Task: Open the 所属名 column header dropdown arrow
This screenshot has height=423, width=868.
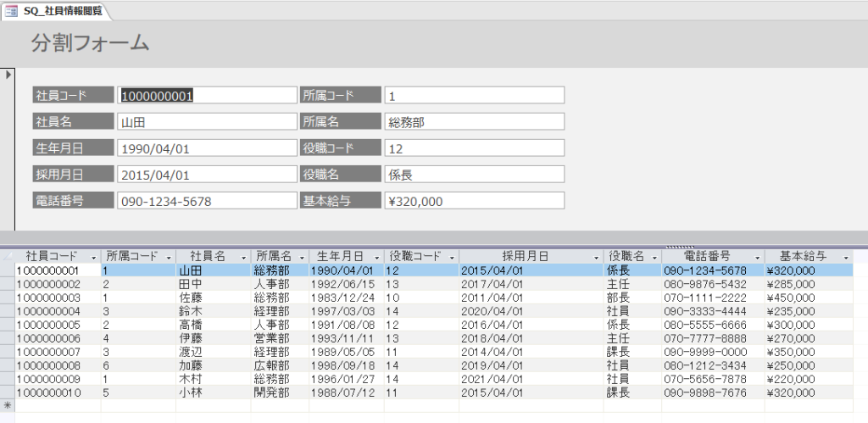Action: point(301,257)
